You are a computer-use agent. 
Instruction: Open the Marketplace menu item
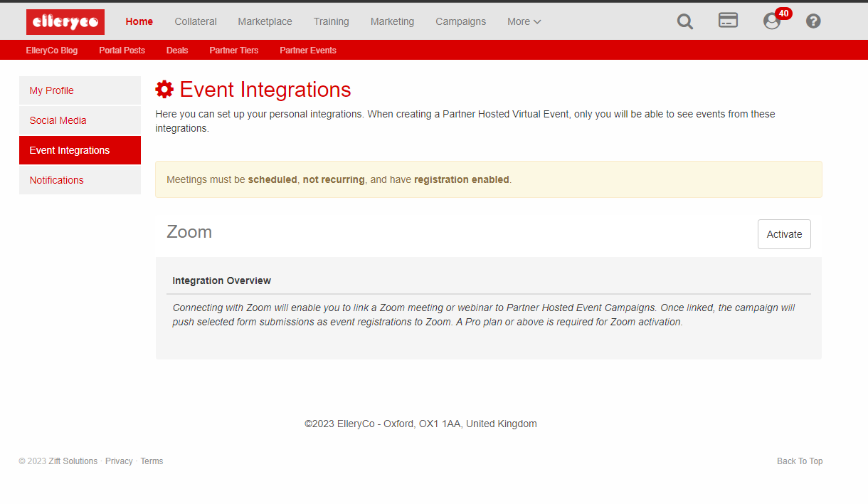pos(265,21)
